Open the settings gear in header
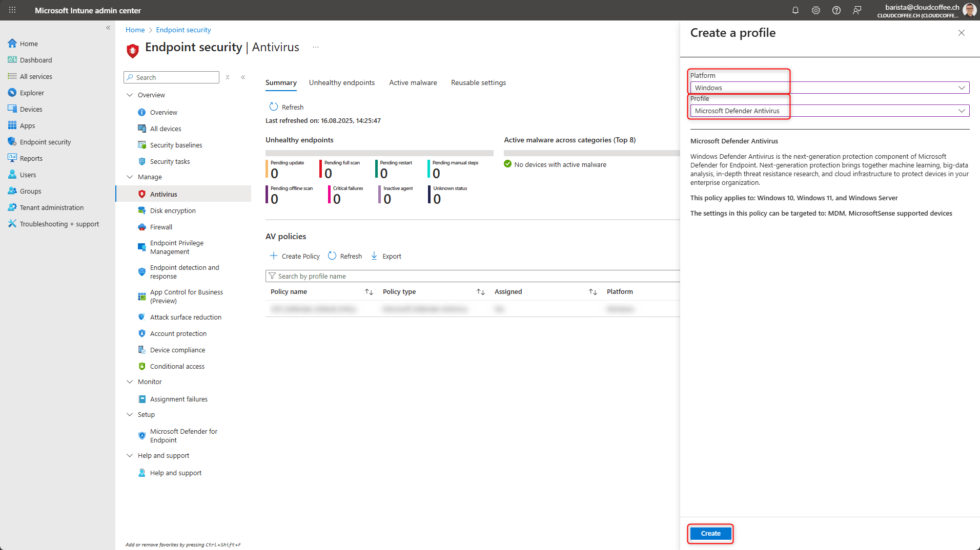The image size is (980, 550). [x=816, y=10]
